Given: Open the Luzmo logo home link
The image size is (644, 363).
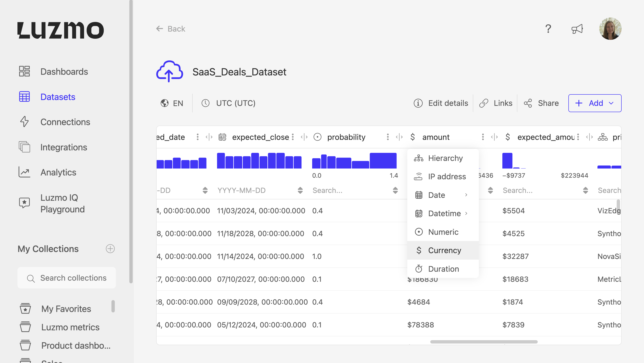Looking at the screenshot, I should point(60,30).
